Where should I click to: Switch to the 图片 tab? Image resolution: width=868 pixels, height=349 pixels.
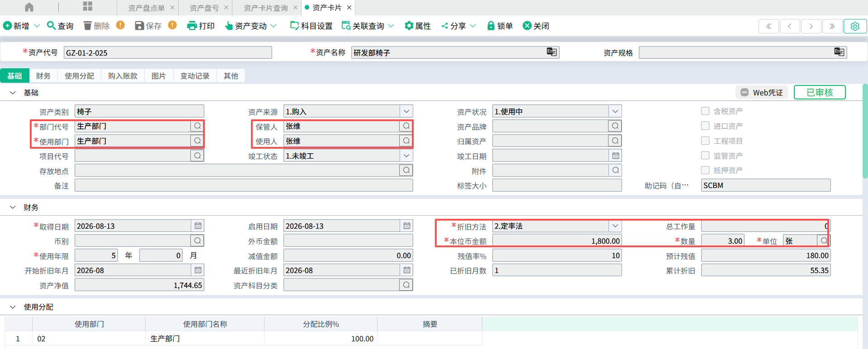[159, 75]
